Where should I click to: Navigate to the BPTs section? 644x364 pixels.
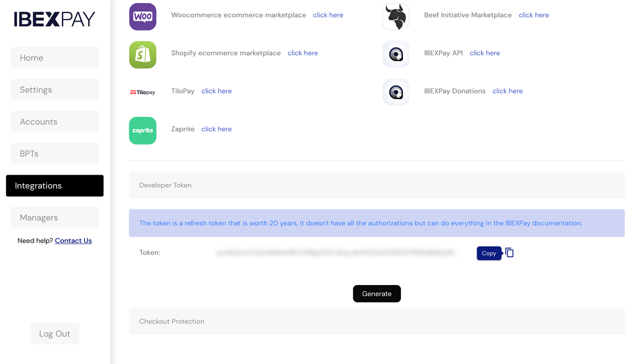pyautogui.click(x=54, y=154)
